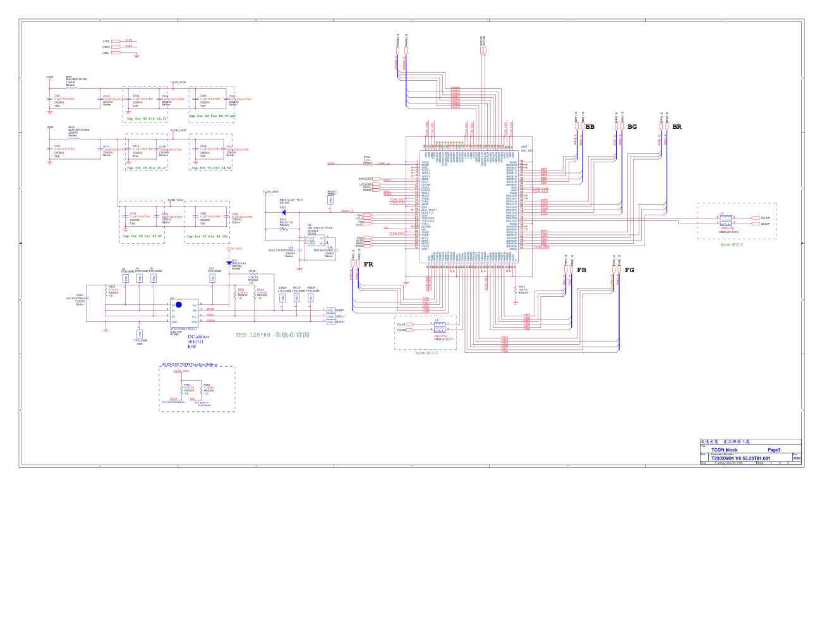Image resolution: width=834 pixels, height=644 pixels.
Task: Click the 'Cap for U5 Pin 16,33' note
Action: tap(147, 119)
